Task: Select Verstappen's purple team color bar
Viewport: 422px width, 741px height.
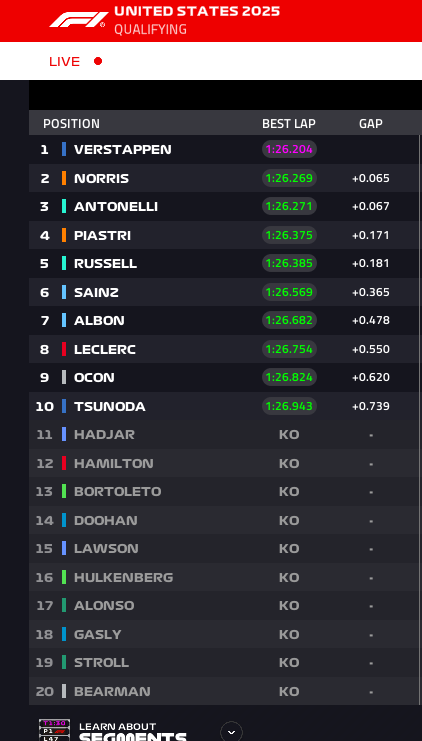Action: point(64,149)
